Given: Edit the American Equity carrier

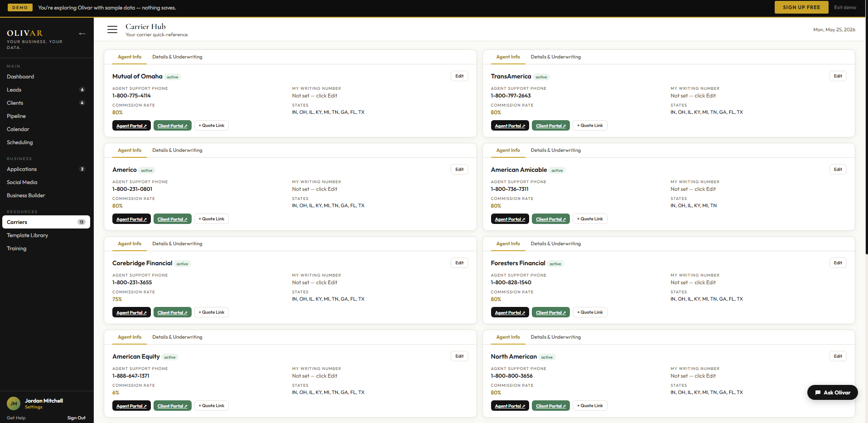Looking at the screenshot, I should 459,356.
